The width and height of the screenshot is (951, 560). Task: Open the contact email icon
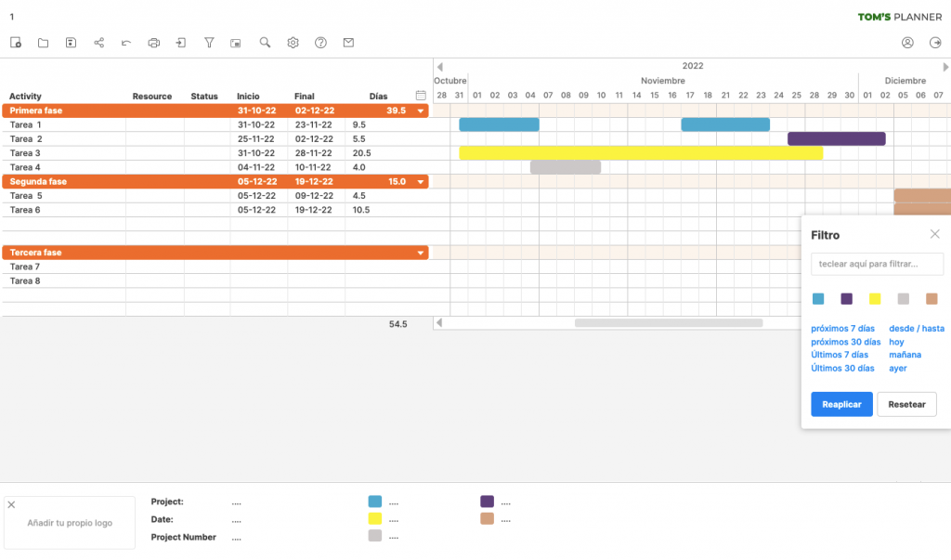[348, 43]
